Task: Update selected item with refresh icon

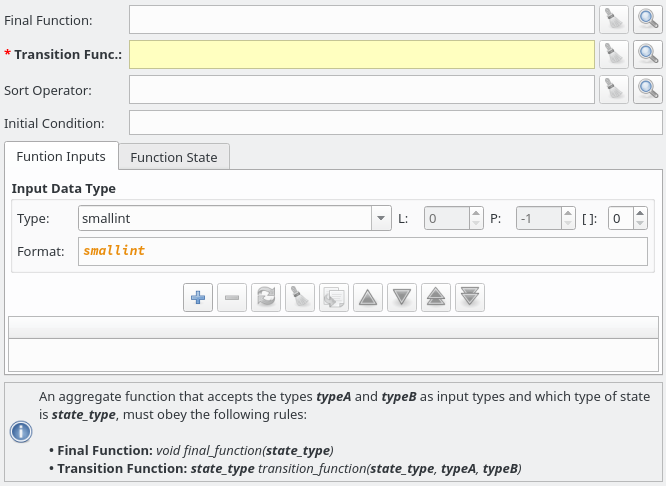Action: (x=266, y=297)
